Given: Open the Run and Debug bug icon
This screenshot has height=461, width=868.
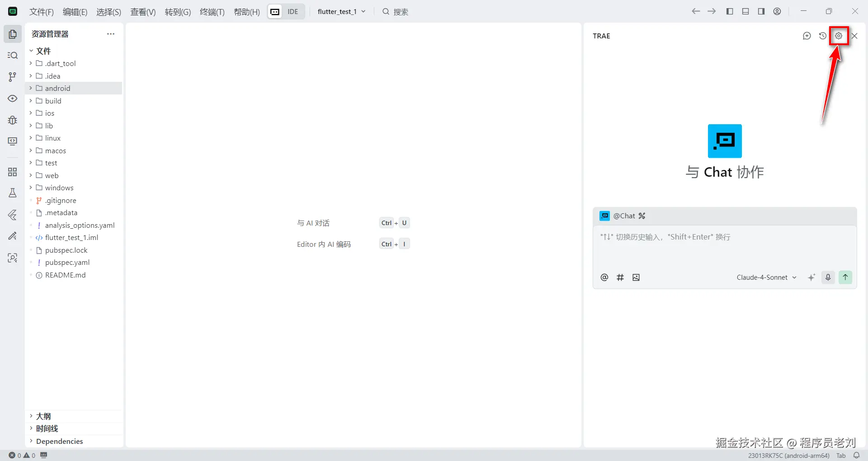Looking at the screenshot, I should [13, 120].
